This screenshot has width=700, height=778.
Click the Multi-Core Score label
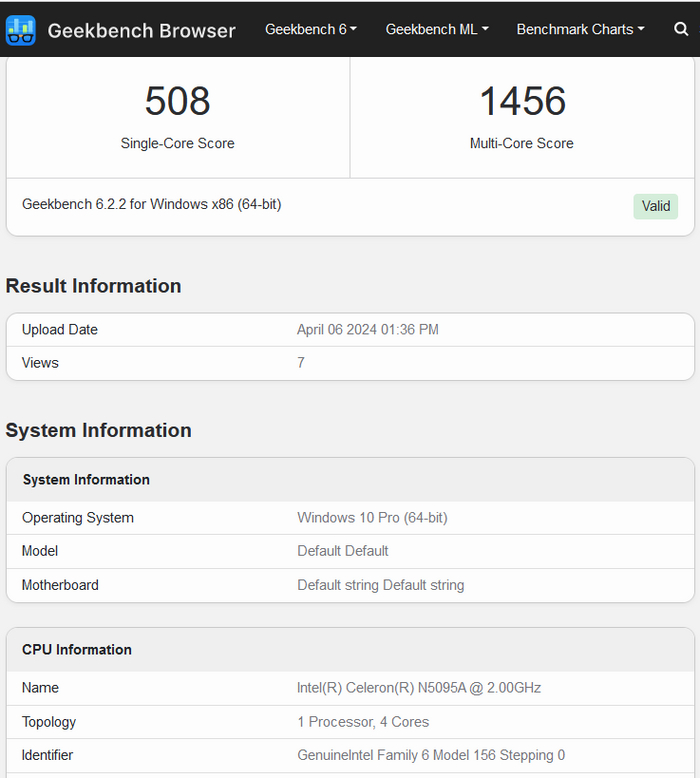522,143
